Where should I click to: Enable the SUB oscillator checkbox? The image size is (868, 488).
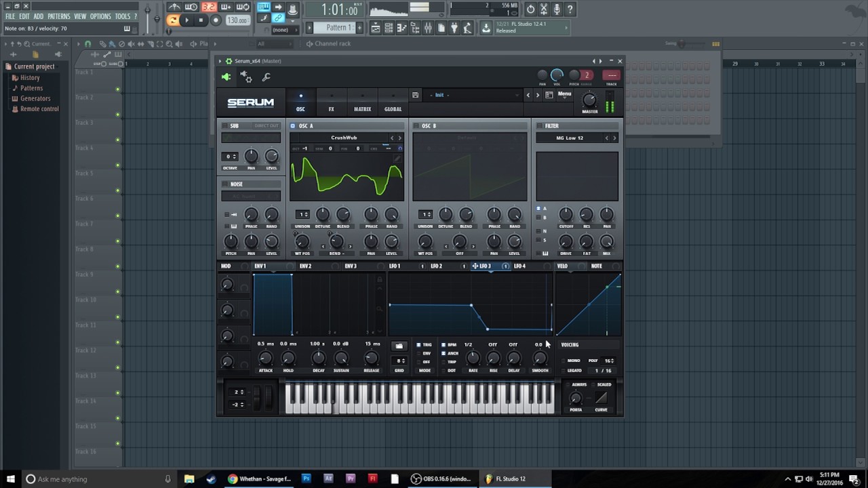(224, 126)
